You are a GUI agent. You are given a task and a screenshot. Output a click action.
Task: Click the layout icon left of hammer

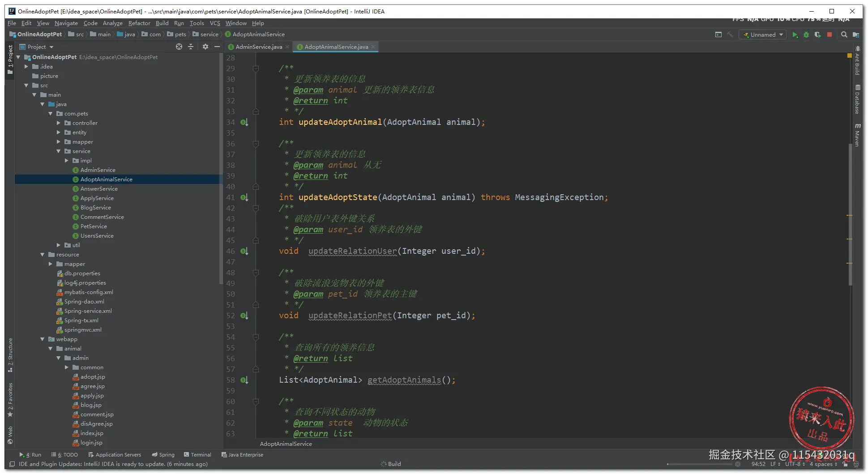coord(718,34)
